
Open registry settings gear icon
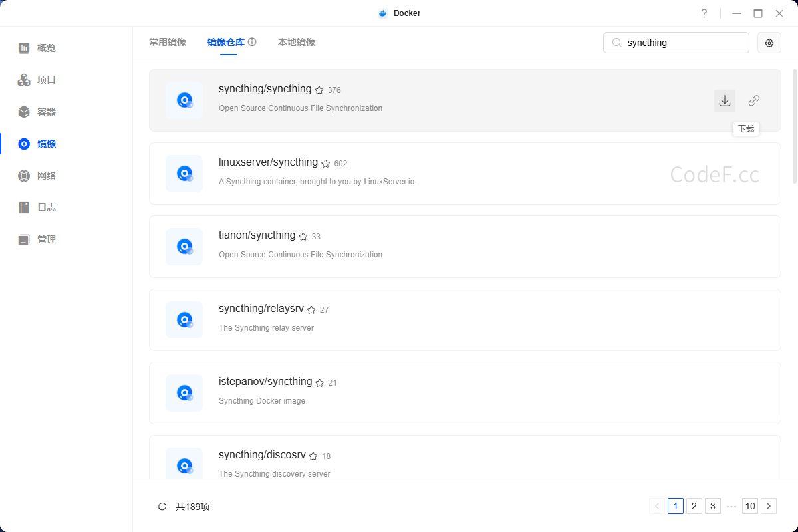(769, 43)
